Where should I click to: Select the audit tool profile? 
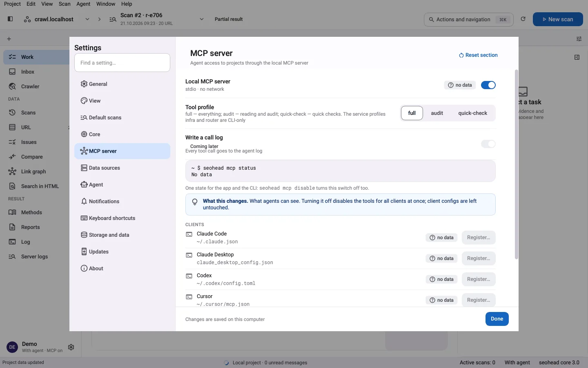[x=437, y=113]
